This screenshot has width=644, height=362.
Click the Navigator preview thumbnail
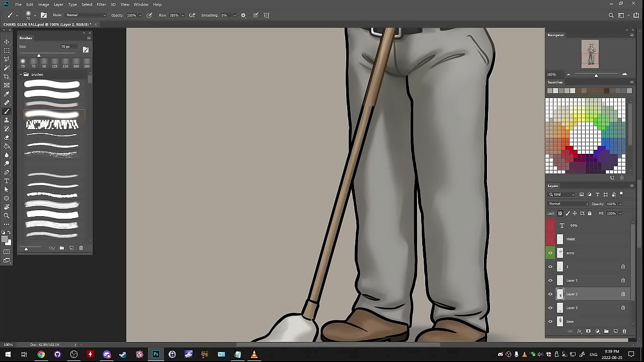point(590,53)
